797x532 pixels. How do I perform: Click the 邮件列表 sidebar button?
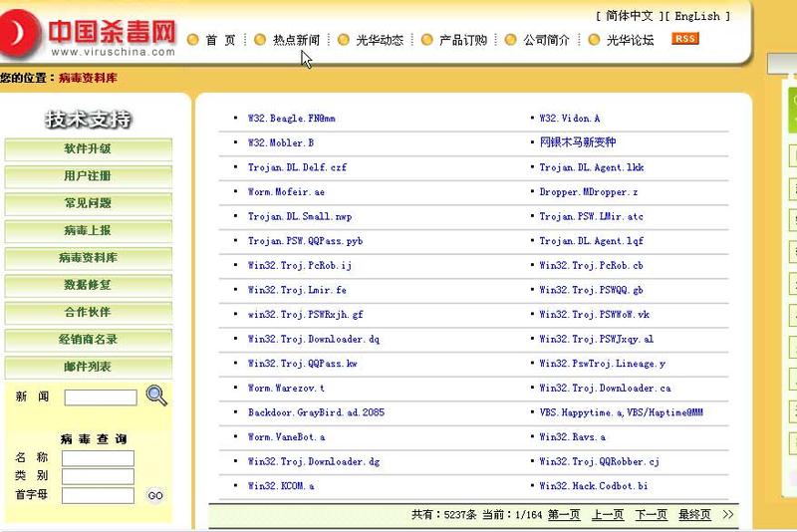coord(88,367)
